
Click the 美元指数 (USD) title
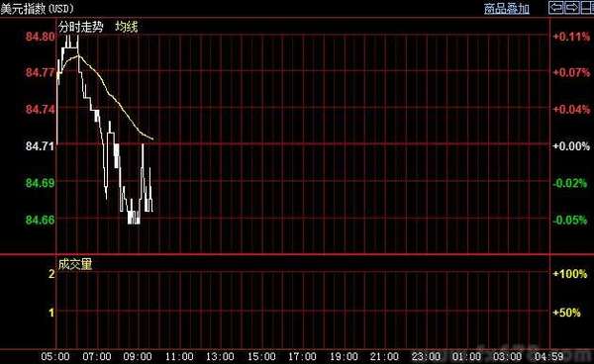pos(38,8)
